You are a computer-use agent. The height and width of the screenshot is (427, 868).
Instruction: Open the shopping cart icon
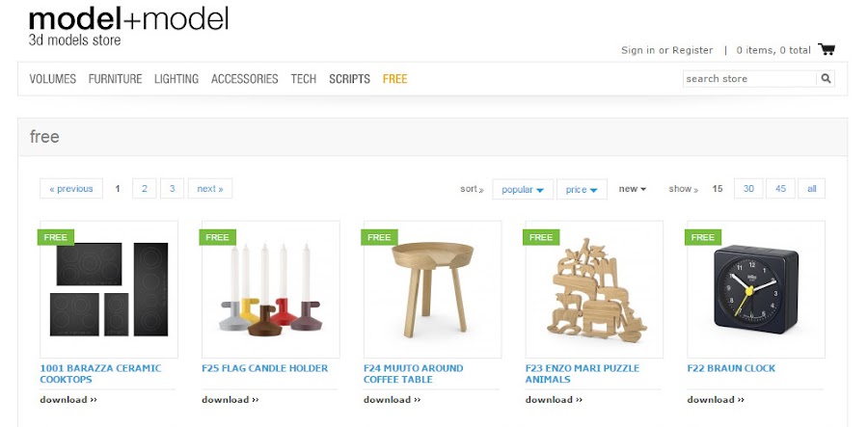point(827,49)
